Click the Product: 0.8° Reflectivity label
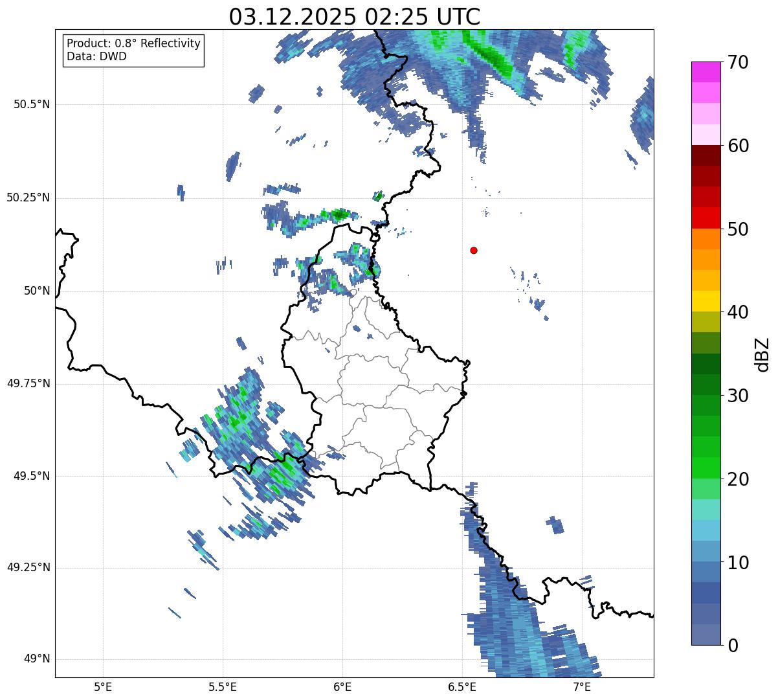Viewport: 778px width, 700px height. (x=134, y=43)
